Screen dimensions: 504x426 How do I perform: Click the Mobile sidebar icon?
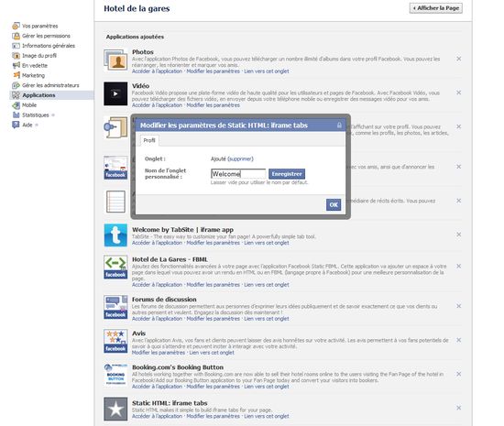point(16,105)
